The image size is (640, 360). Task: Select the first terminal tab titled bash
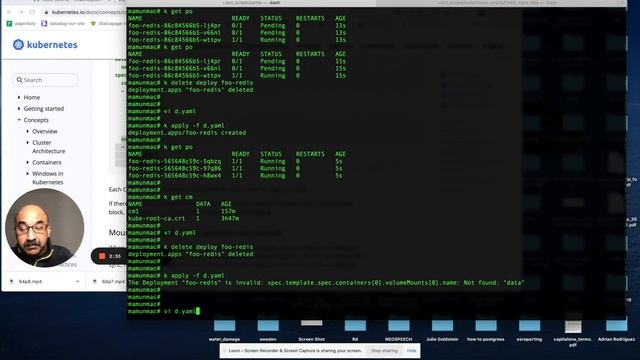pos(251,3)
